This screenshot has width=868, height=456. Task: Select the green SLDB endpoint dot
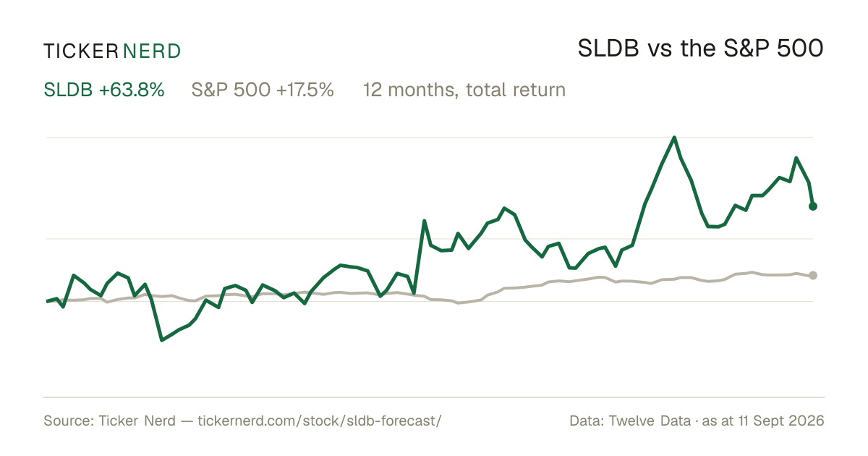[813, 206]
